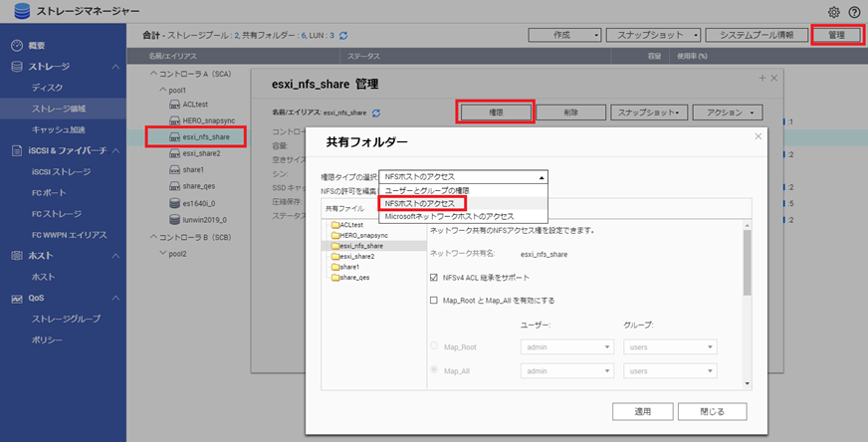Open iSCSI ストレージ in sidebar
Screen dimensions: 868x442
(61, 171)
